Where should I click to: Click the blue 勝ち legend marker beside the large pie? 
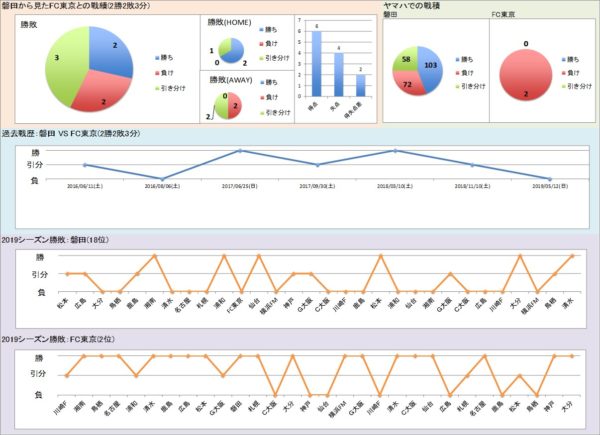point(159,58)
